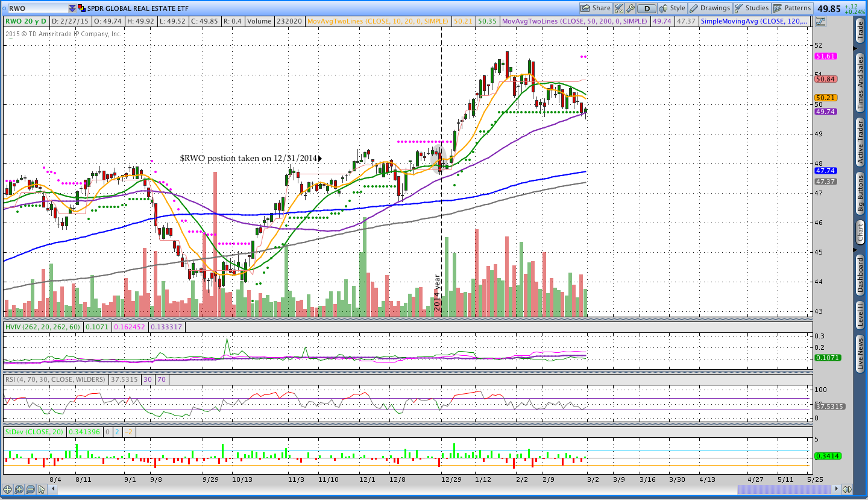Open the Dashboard side tab
Image resolution: width=868 pixels, height=500 pixels.
[x=860, y=275]
